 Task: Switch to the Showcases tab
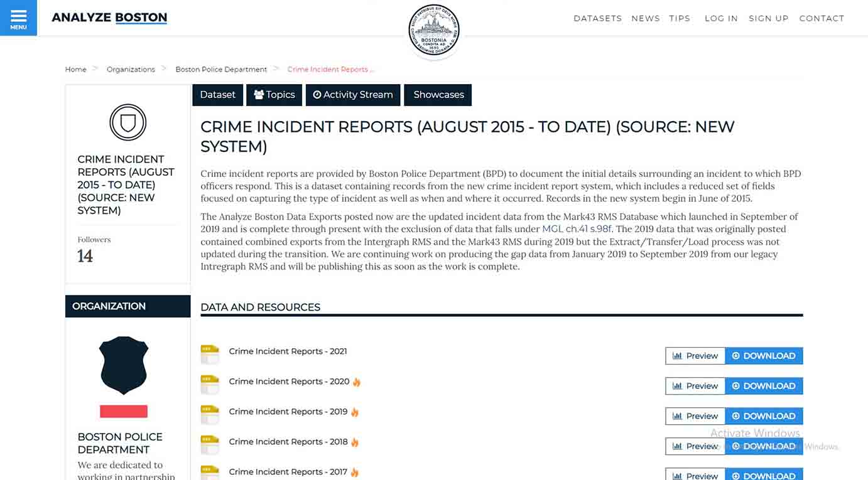(437, 95)
